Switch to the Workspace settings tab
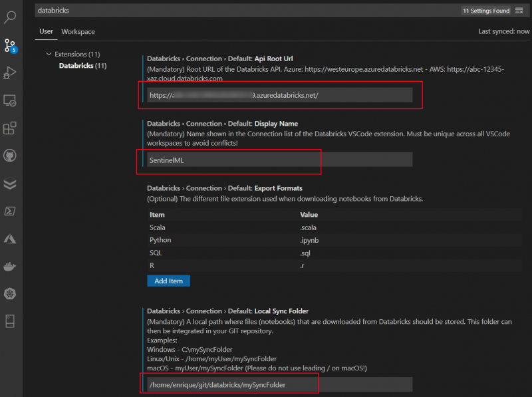This screenshot has height=397, width=532. (x=78, y=31)
